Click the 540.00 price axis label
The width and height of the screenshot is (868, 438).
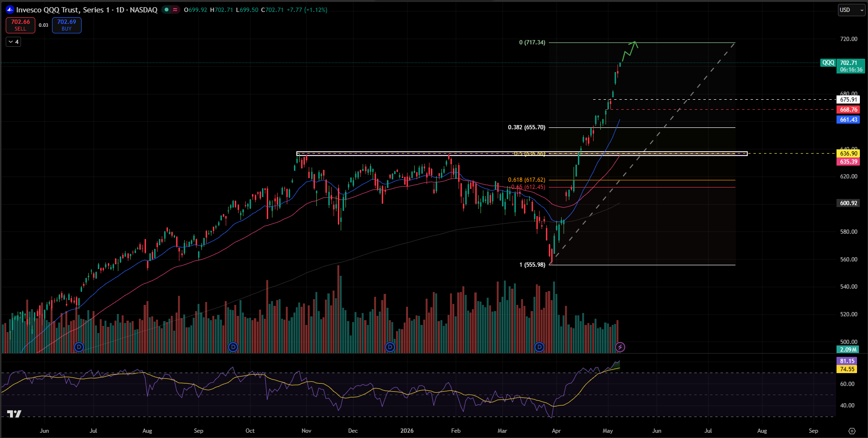(848, 287)
